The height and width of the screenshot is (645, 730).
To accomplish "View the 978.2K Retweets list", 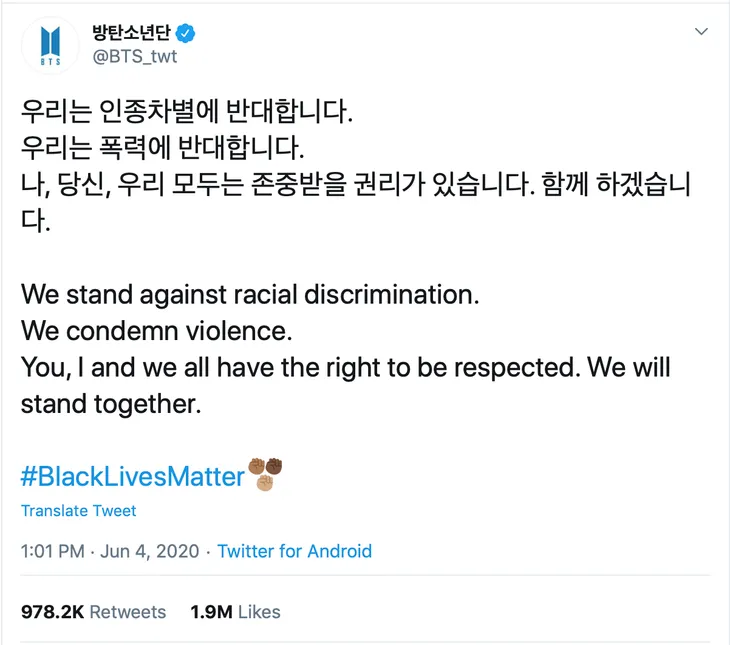I will (x=94, y=612).
